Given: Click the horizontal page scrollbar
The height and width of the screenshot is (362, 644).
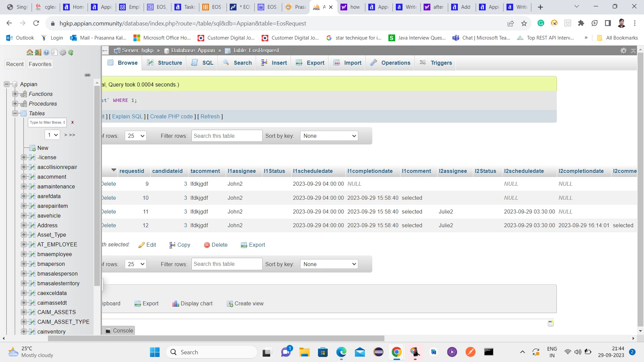Looking at the screenshot, I should pyautogui.click(x=216, y=339).
